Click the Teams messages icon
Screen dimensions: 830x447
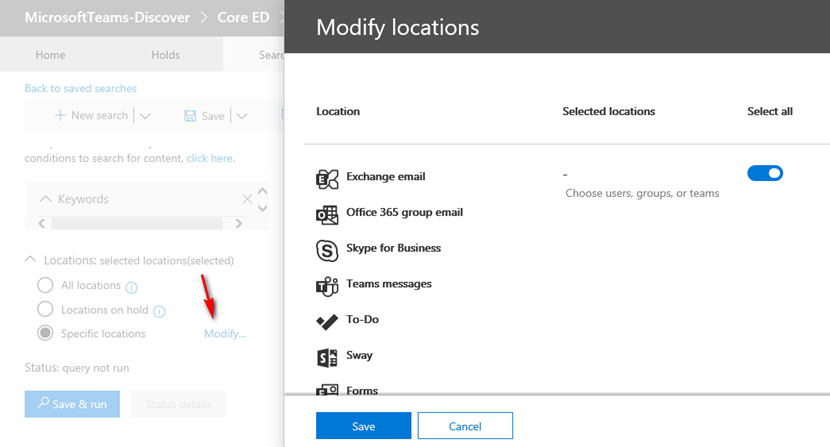click(327, 287)
